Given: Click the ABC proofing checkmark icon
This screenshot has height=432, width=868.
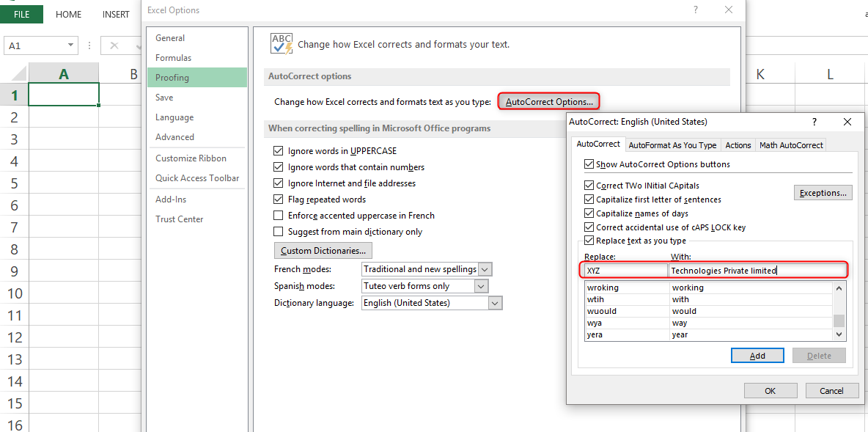Looking at the screenshot, I should 281,43.
